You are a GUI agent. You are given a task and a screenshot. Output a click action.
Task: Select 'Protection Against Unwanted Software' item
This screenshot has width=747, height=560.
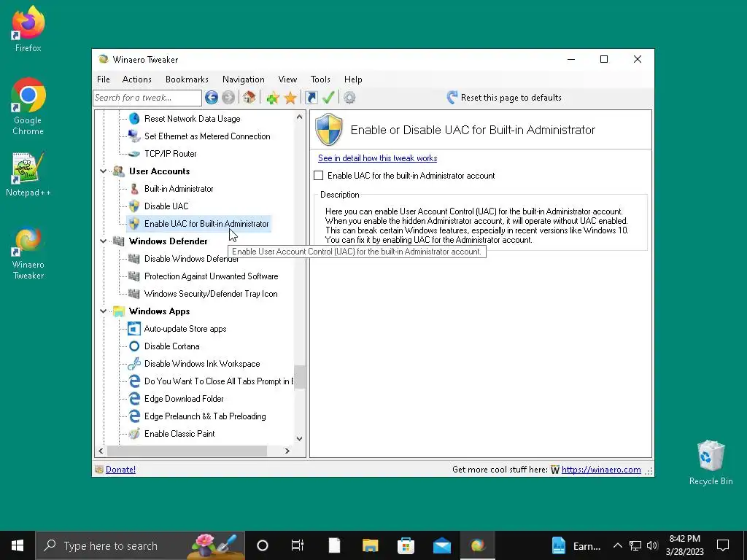pyautogui.click(x=211, y=276)
